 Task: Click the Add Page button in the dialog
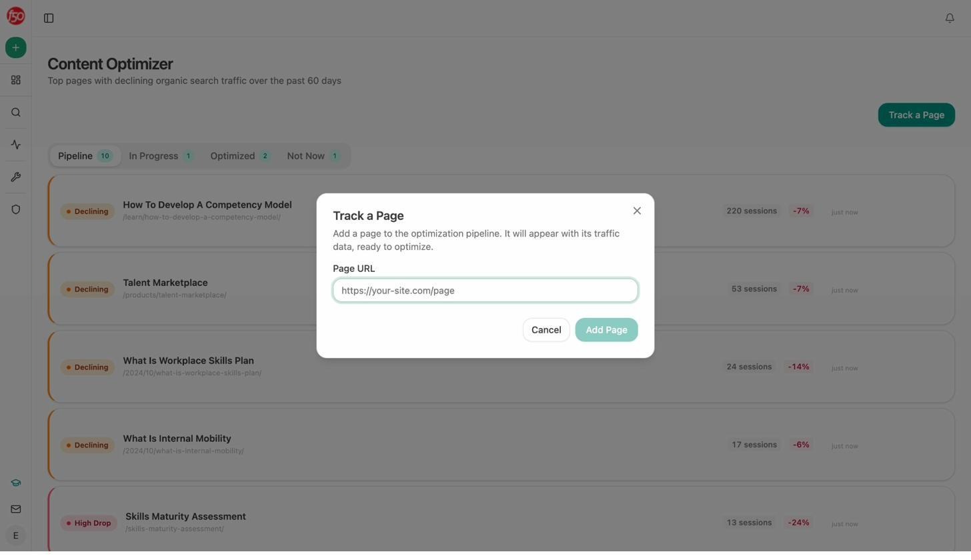606,329
